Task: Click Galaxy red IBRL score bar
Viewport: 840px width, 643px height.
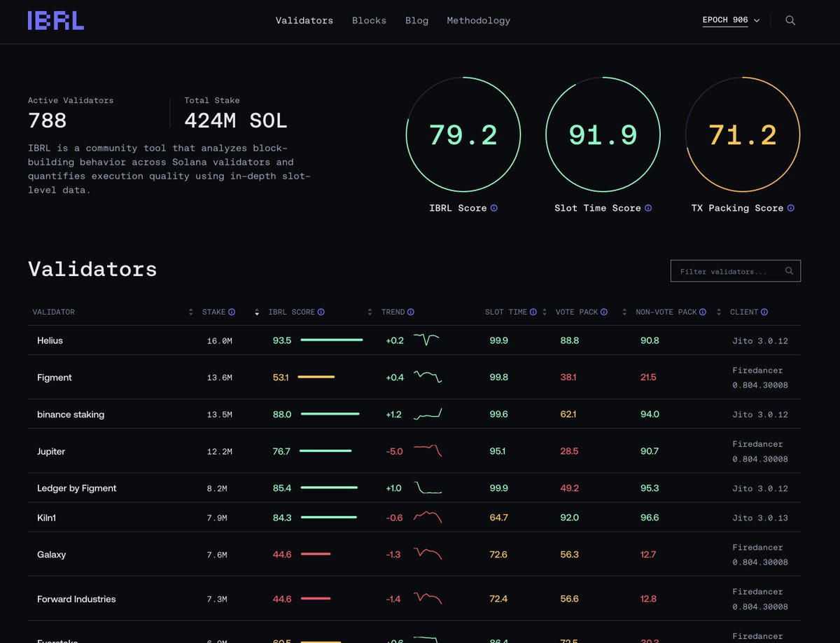Action: click(x=315, y=554)
